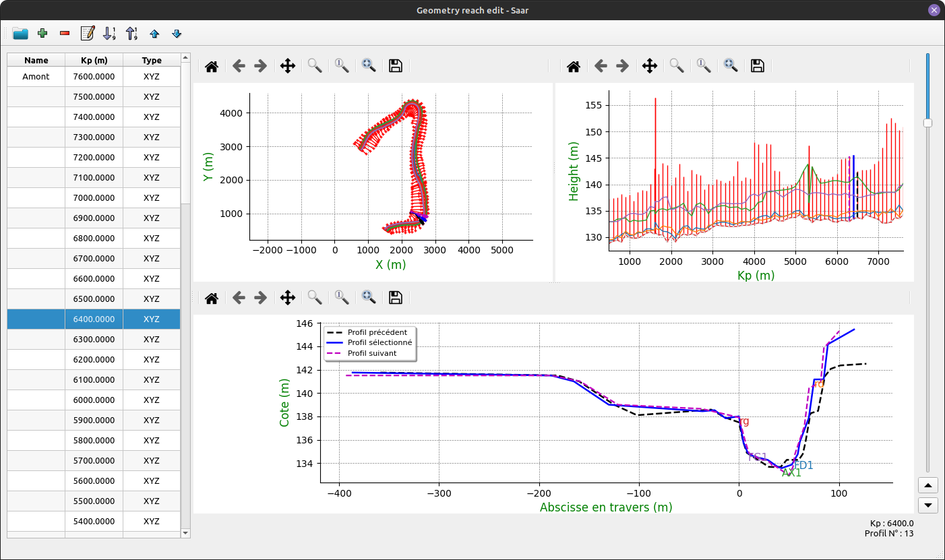
Task: Sort profiles in descending order
Action: tap(131, 33)
